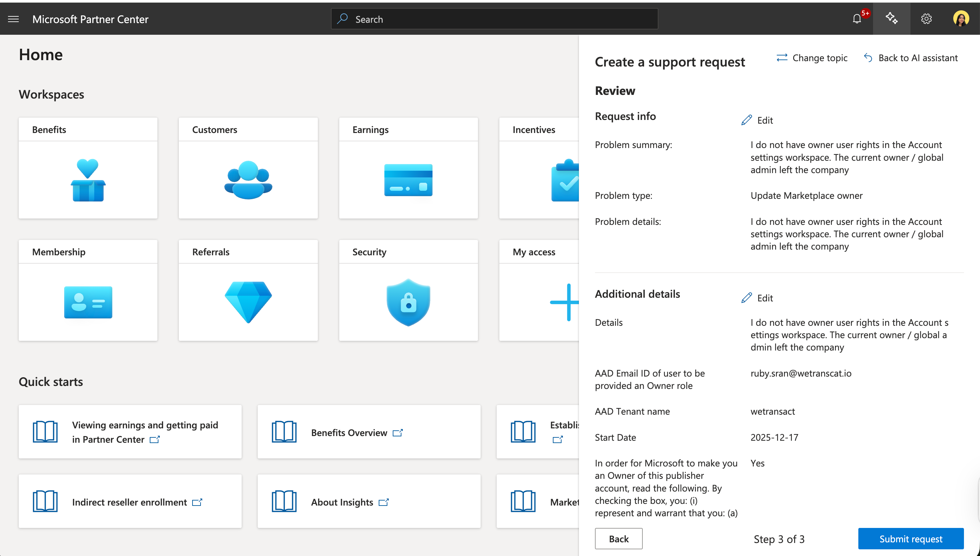Open the Membership workspace title
This screenshot has height=556, width=980.
pos(59,252)
